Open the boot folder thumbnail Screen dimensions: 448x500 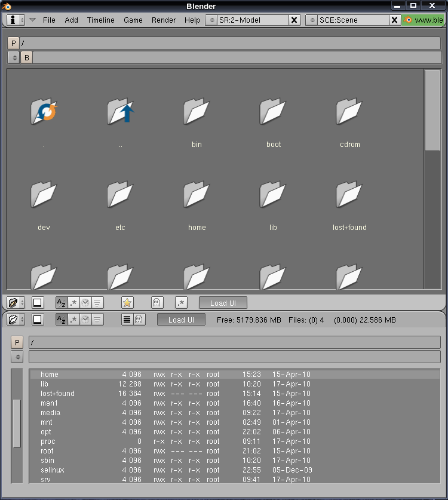click(272, 111)
